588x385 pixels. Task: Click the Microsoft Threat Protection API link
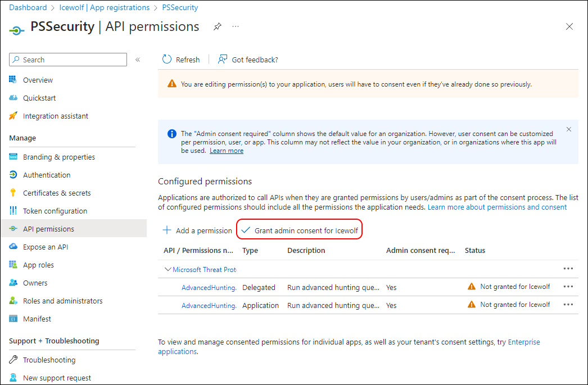205,270
